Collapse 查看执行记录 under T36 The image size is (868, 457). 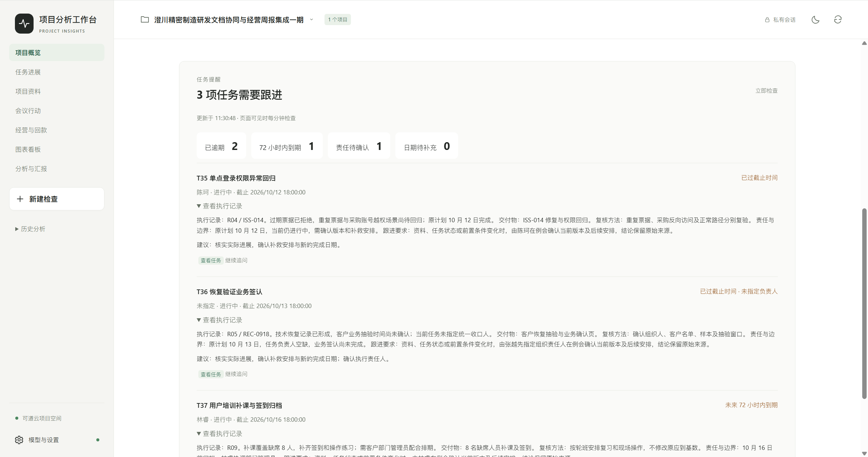click(x=219, y=320)
